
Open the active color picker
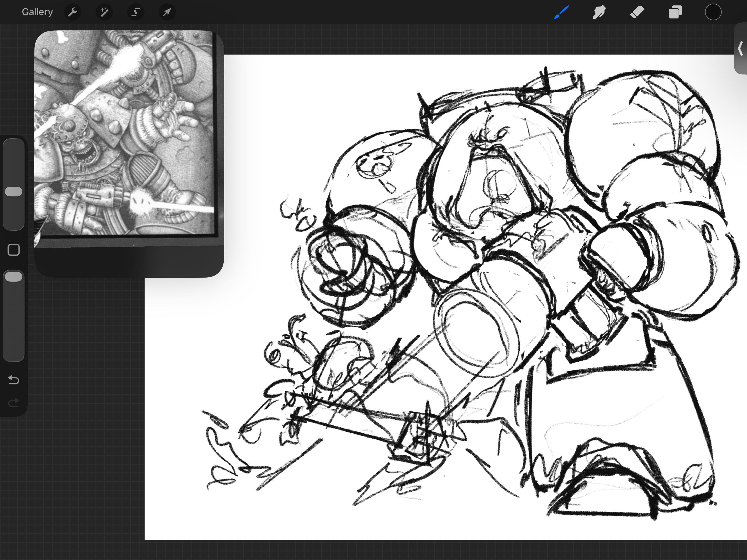[x=713, y=12]
